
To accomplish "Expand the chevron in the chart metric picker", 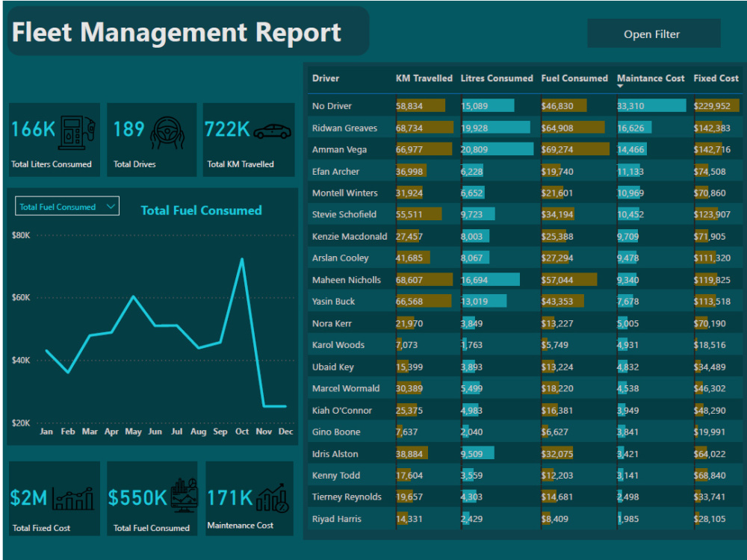I will tap(111, 205).
